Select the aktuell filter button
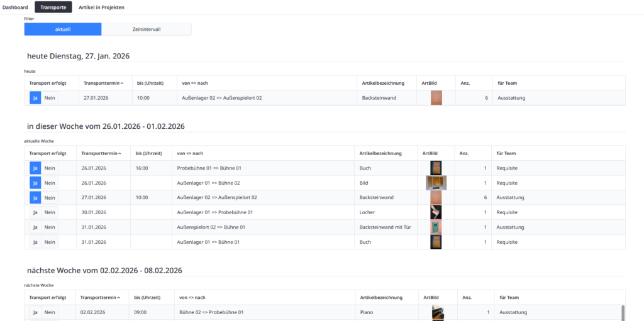644x321 pixels. coord(63,30)
